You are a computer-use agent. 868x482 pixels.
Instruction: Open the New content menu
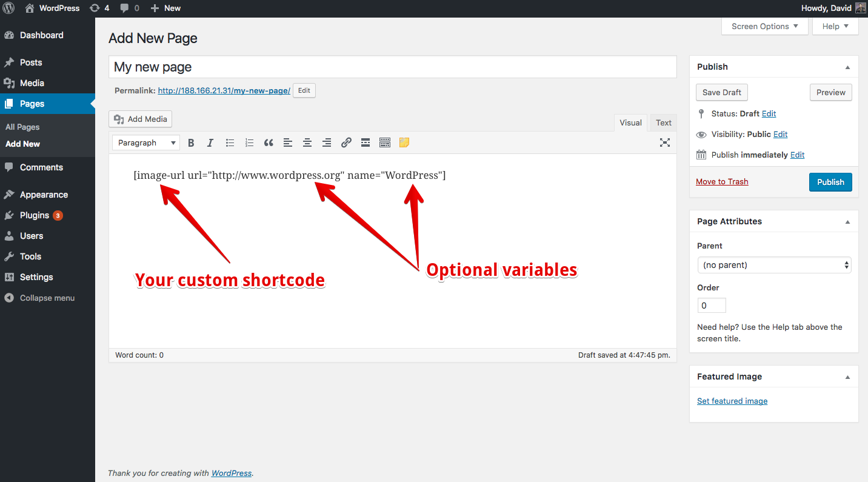tap(165, 8)
